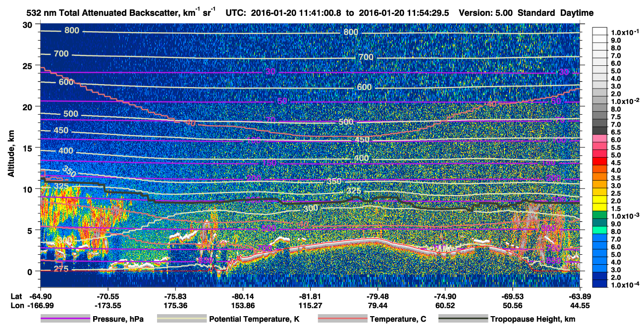Click the colorbar label '1.0x10-4' at bottom
This screenshot has height=330, width=644.
[625, 285]
